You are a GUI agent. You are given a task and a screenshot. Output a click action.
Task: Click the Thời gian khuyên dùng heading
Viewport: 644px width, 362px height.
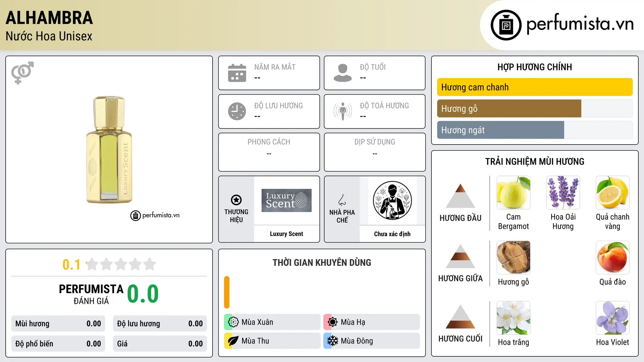pyautogui.click(x=322, y=262)
